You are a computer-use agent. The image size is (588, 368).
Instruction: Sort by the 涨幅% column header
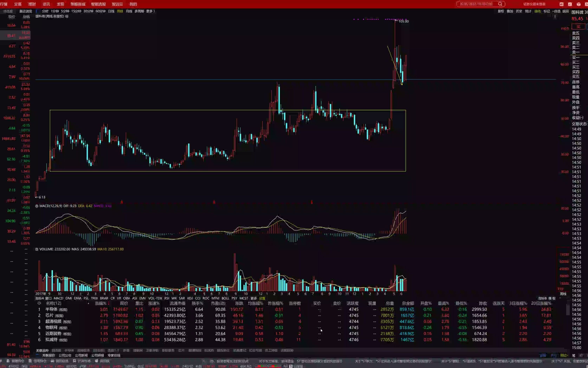pyautogui.click(x=101, y=303)
